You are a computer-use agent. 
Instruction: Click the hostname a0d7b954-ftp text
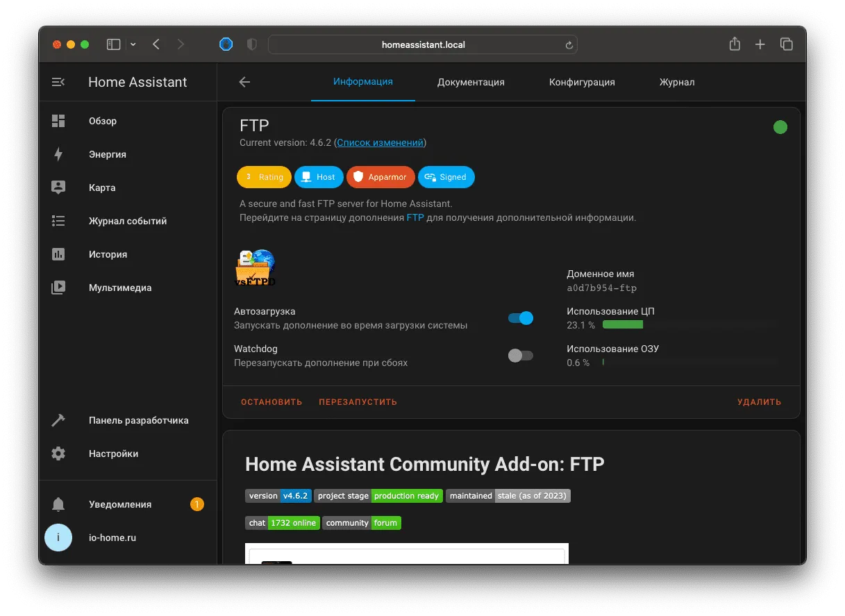(x=602, y=288)
